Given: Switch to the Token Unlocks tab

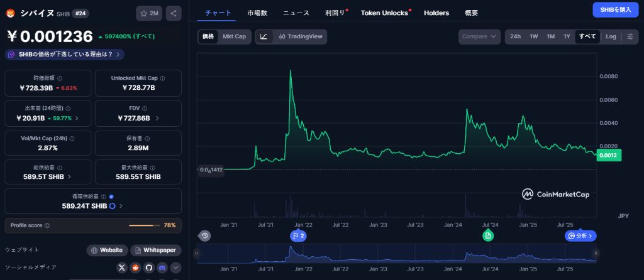Looking at the screenshot, I should click(384, 13).
